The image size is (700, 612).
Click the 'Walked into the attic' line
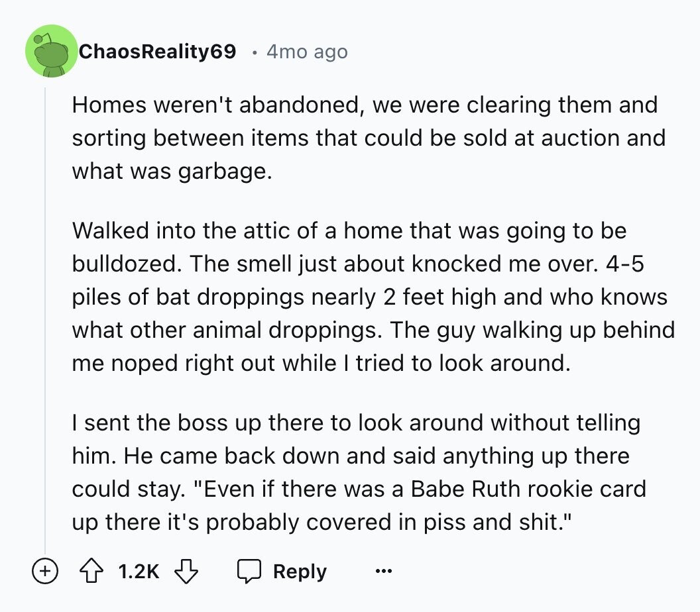(x=349, y=230)
